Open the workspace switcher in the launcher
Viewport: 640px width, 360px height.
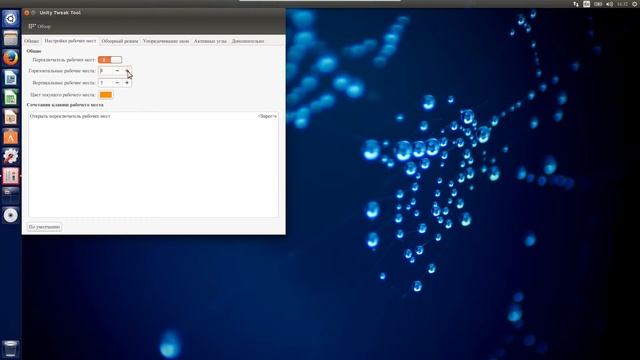[11, 196]
